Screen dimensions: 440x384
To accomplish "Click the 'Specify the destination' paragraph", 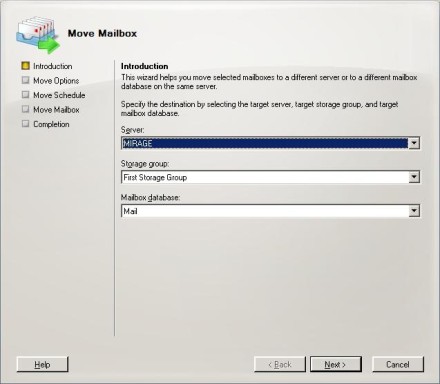I will click(x=259, y=109).
